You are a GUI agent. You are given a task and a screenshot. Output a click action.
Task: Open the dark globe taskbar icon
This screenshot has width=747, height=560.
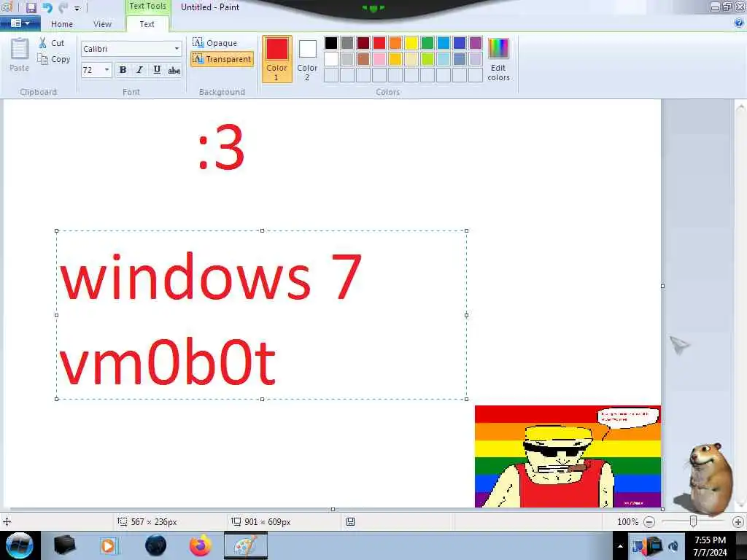pyautogui.click(x=156, y=545)
